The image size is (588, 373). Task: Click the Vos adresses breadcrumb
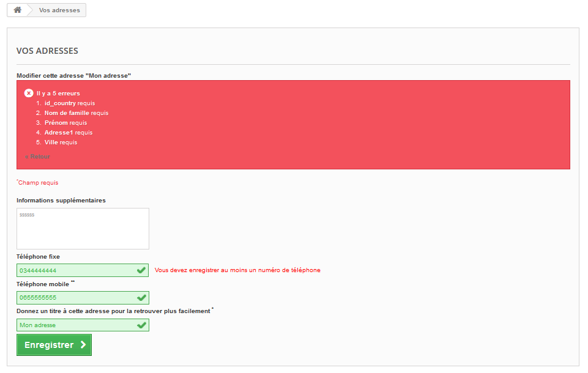[x=59, y=10]
